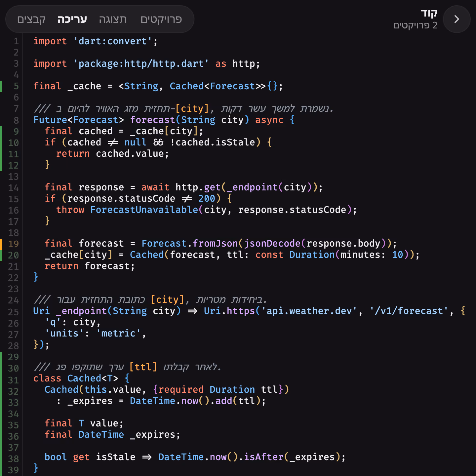Click 'forecast' function name on line 8
476x476 pixels.
coord(152,120)
